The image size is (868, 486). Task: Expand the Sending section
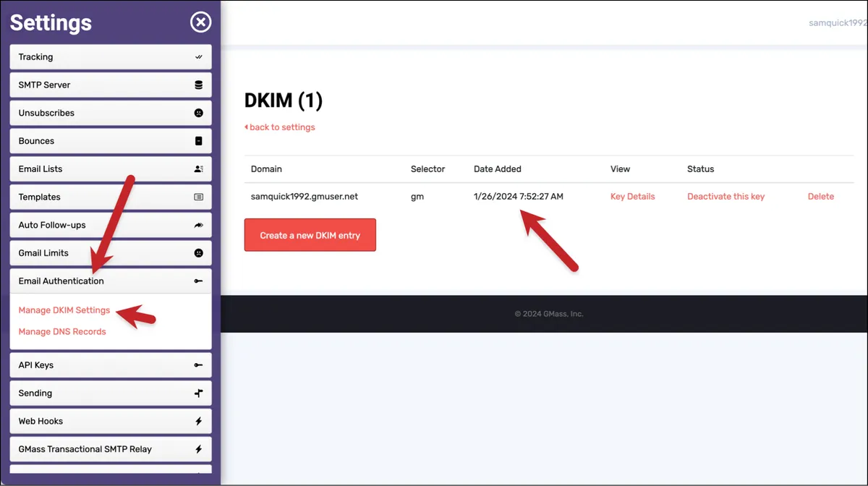point(111,393)
